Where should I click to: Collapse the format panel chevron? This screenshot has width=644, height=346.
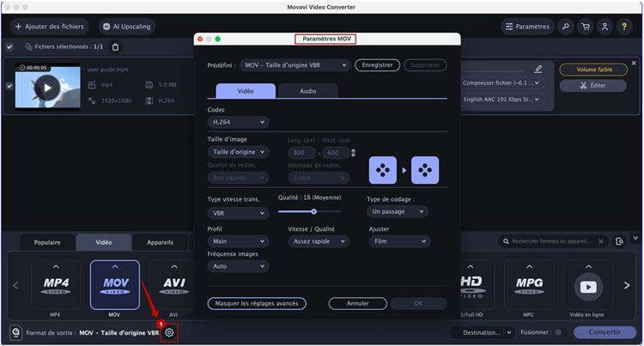click(x=635, y=238)
